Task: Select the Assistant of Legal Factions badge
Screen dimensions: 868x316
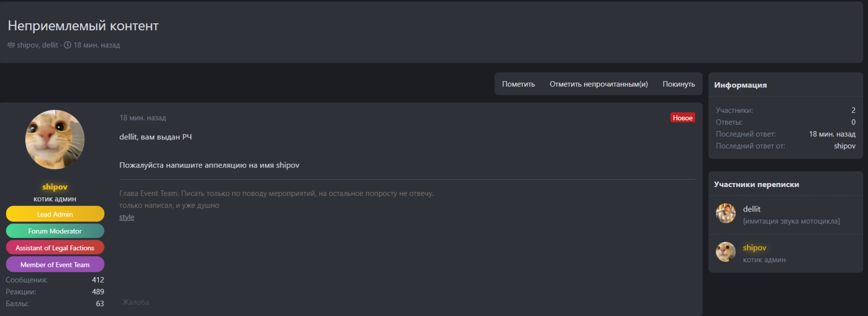Action: 55,248
